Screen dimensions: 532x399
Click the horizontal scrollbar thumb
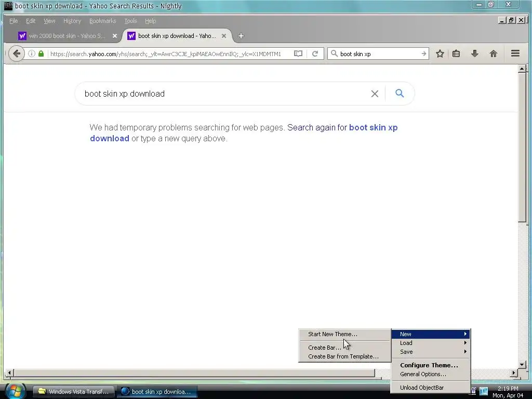coord(194,373)
